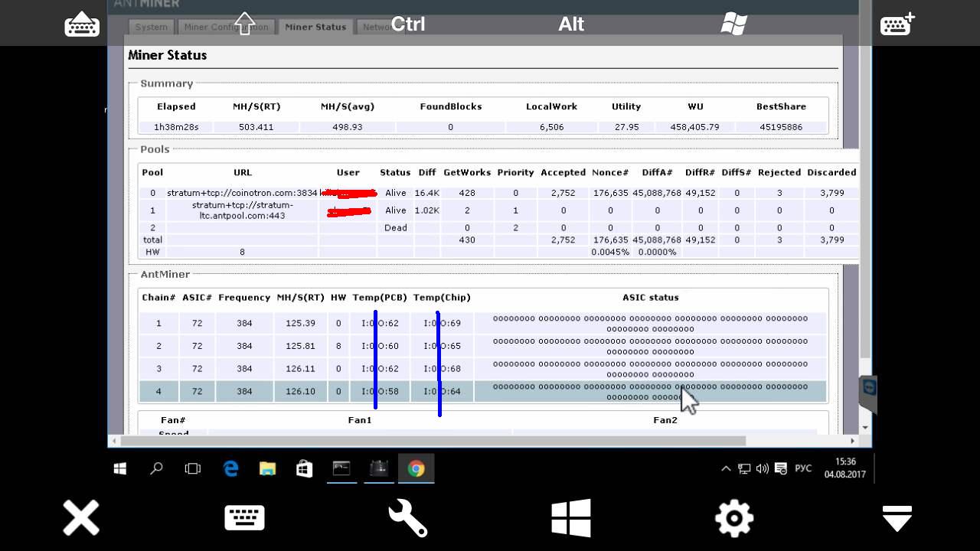Image resolution: width=980 pixels, height=551 pixels.
Task: Click the horizontal scrollbar thumb
Action: point(433,441)
